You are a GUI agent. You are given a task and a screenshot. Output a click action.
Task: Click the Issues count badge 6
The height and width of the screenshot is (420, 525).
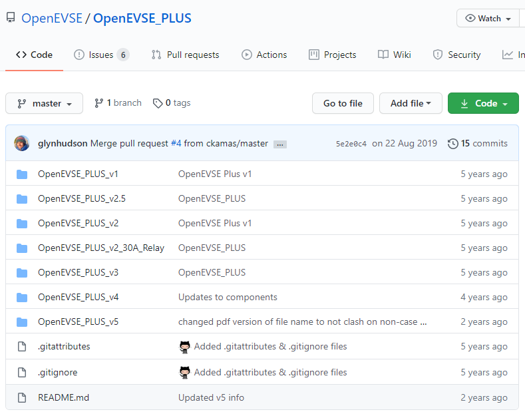[123, 55]
